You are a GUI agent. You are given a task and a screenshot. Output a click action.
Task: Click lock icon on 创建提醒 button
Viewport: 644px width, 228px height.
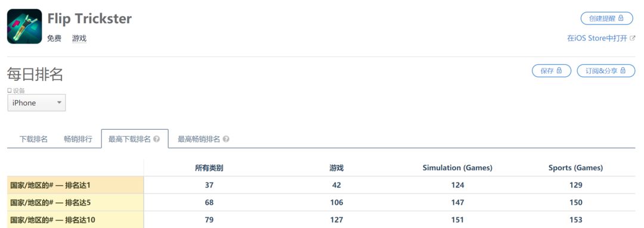[621, 18]
